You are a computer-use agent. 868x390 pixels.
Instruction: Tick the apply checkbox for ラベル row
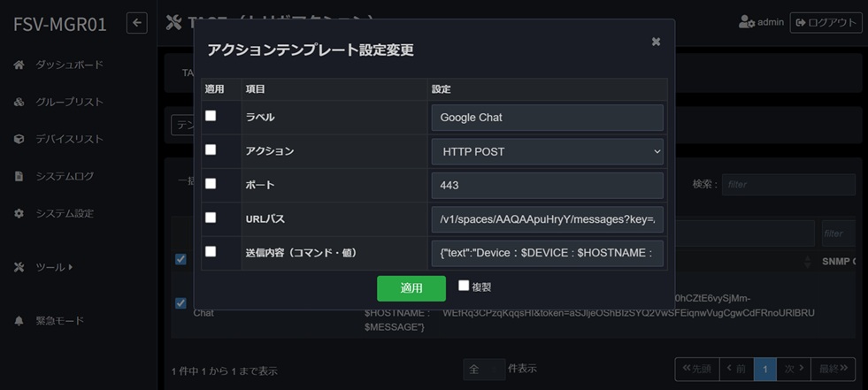[x=211, y=116]
